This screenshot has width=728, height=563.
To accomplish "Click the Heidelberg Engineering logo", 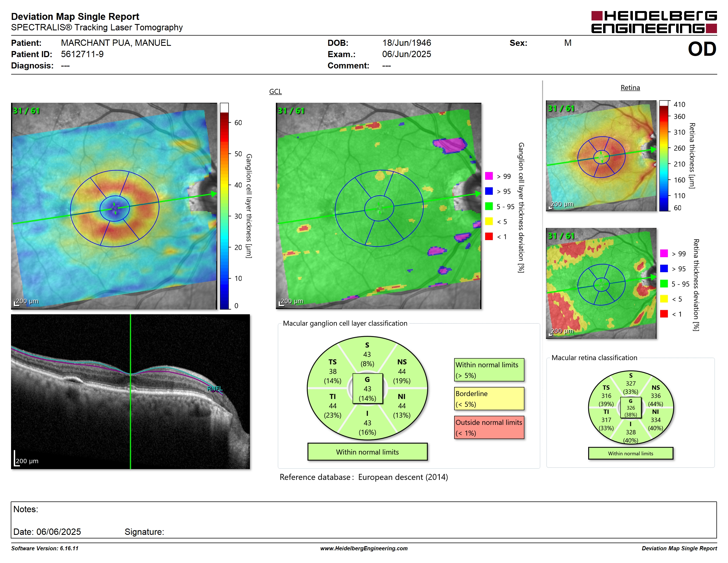I will pyautogui.click(x=654, y=22).
